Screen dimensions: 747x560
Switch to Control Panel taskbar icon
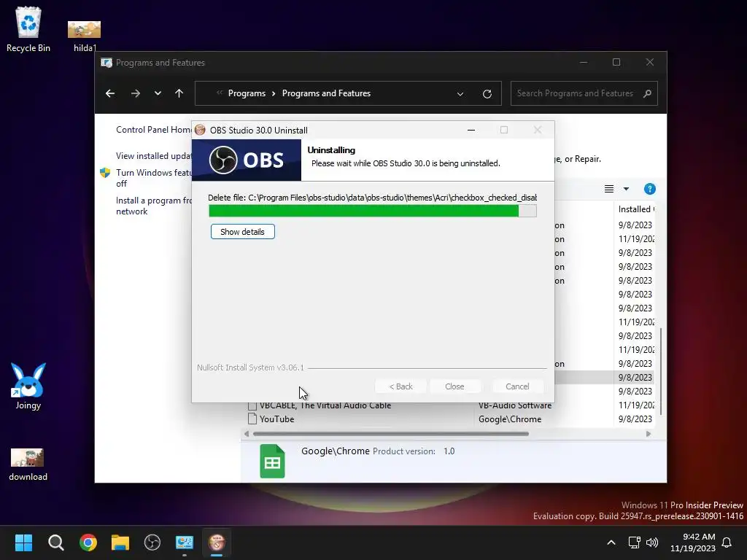(x=185, y=542)
